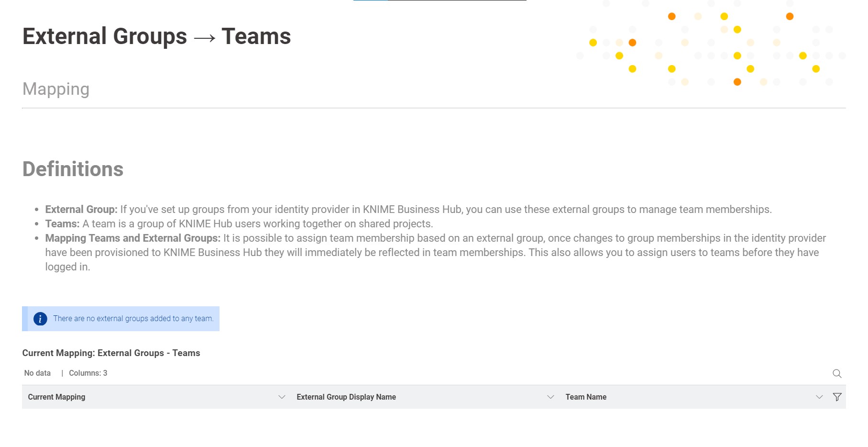Click Mapping Teams and External Groups label
Image resolution: width=868 pixels, height=447 pixels.
click(x=132, y=238)
